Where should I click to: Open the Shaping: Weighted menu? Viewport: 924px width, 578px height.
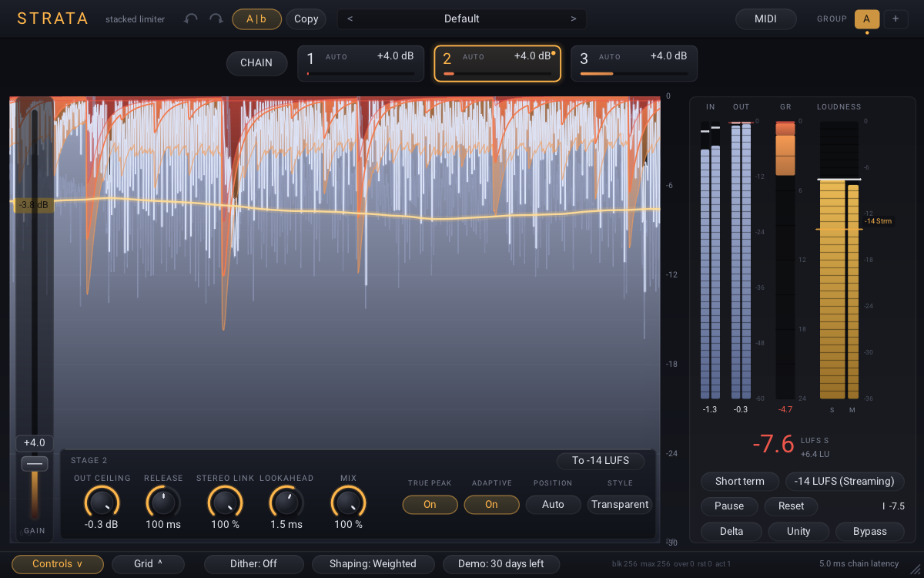[x=373, y=564]
